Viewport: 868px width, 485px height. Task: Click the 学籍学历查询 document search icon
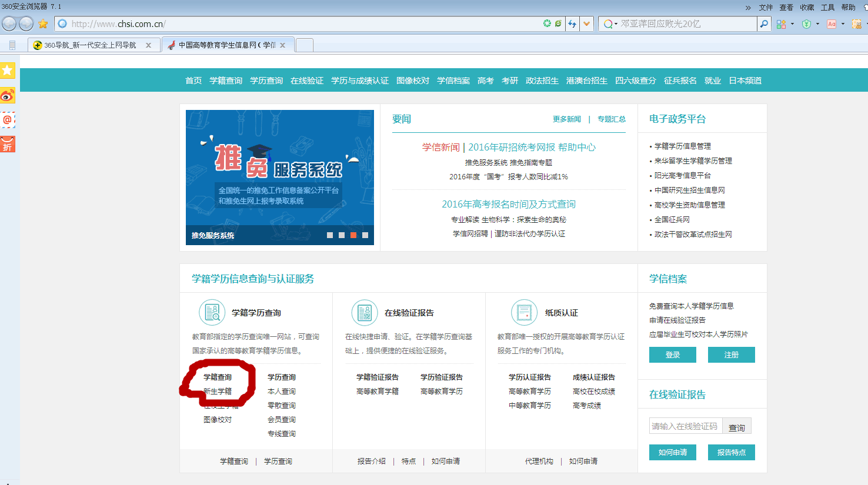coord(212,313)
